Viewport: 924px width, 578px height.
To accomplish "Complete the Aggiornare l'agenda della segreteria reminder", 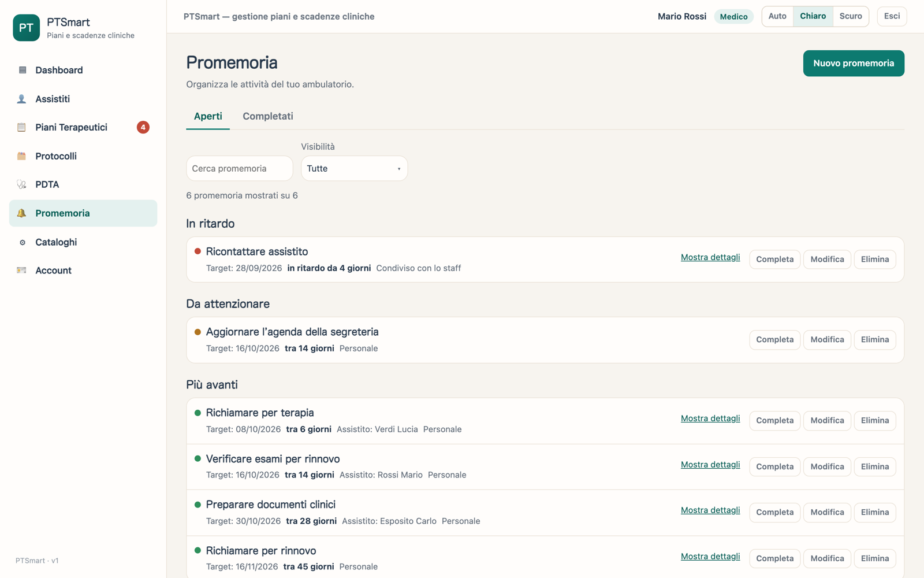I will click(775, 340).
